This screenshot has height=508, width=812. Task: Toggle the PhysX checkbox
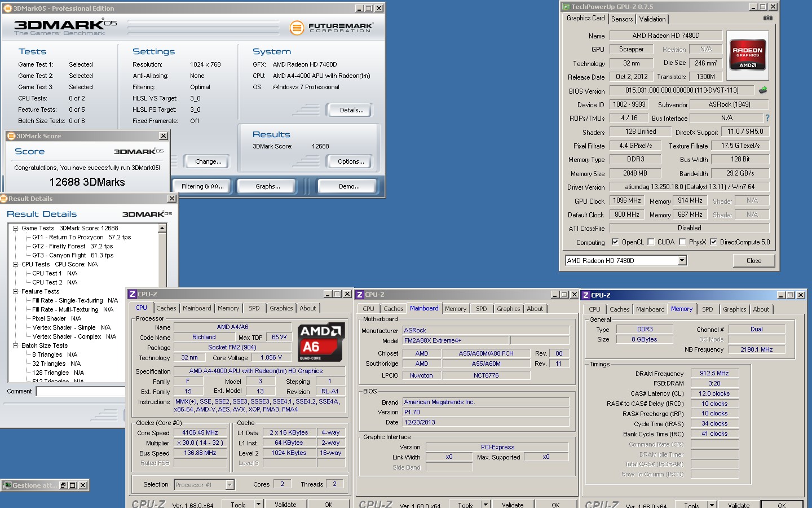point(682,242)
